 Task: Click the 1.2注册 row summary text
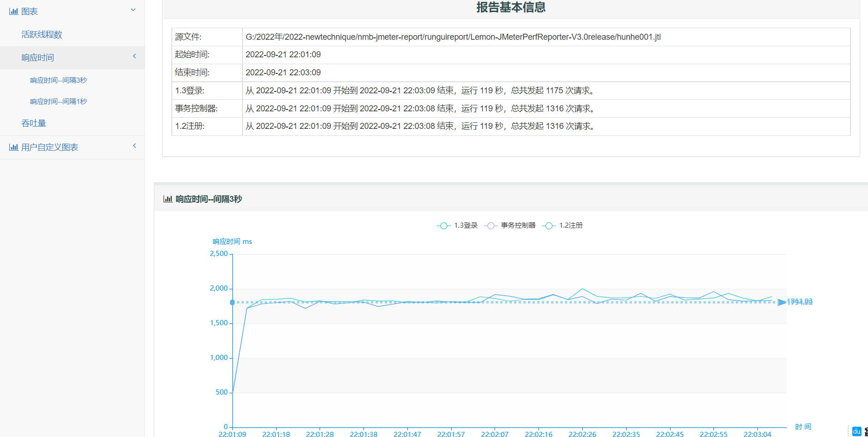(421, 126)
